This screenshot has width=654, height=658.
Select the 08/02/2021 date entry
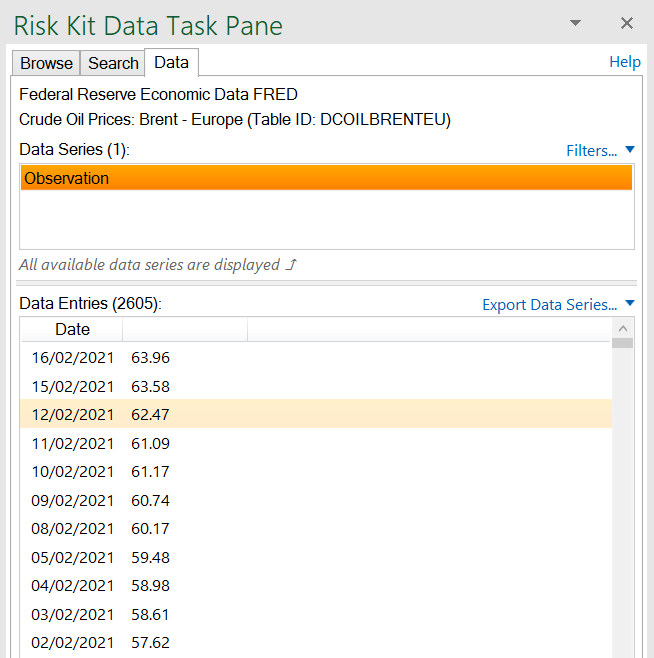coord(73,529)
